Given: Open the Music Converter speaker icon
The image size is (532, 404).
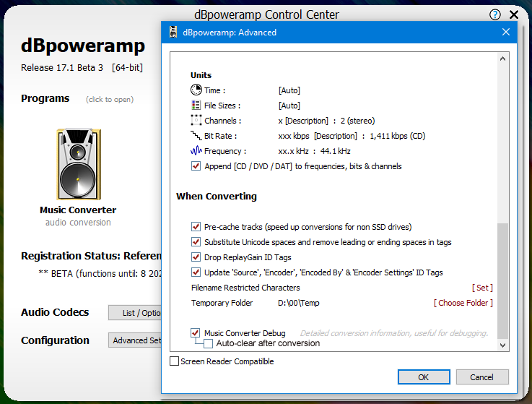Looking at the screenshot, I should click(x=78, y=165).
